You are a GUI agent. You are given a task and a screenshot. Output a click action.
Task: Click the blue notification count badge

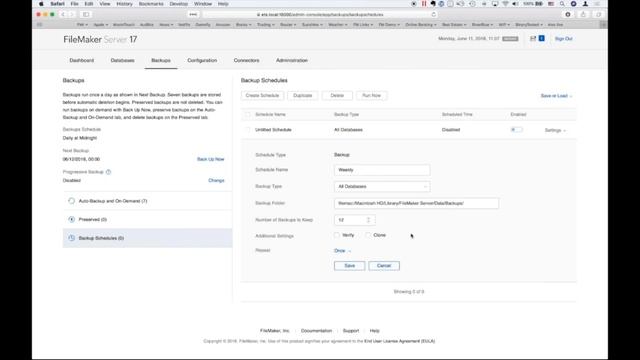[x=542, y=38]
